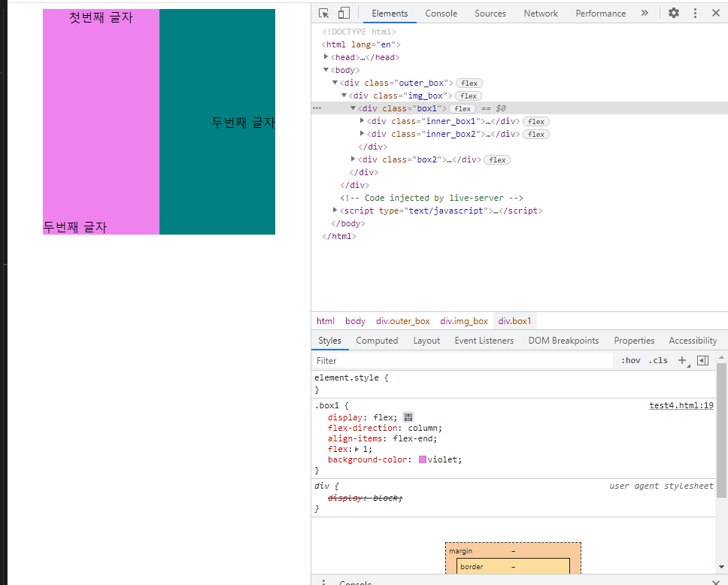
Task: Toggle flex badge on box2 div
Action: point(497,159)
